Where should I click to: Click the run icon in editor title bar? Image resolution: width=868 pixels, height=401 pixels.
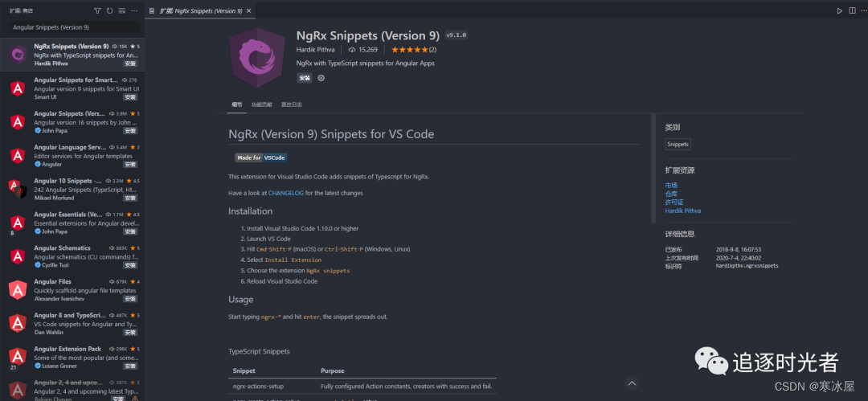tap(840, 10)
